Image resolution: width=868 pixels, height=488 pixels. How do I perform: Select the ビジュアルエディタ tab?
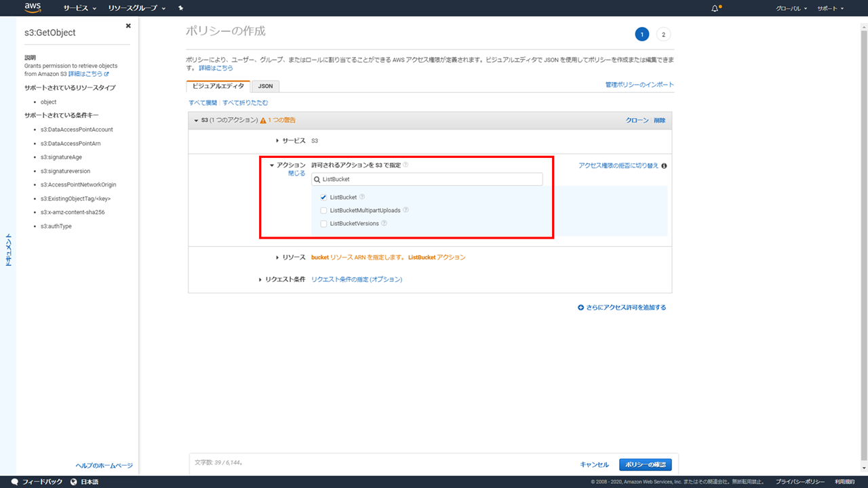pyautogui.click(x=218, y=86)
